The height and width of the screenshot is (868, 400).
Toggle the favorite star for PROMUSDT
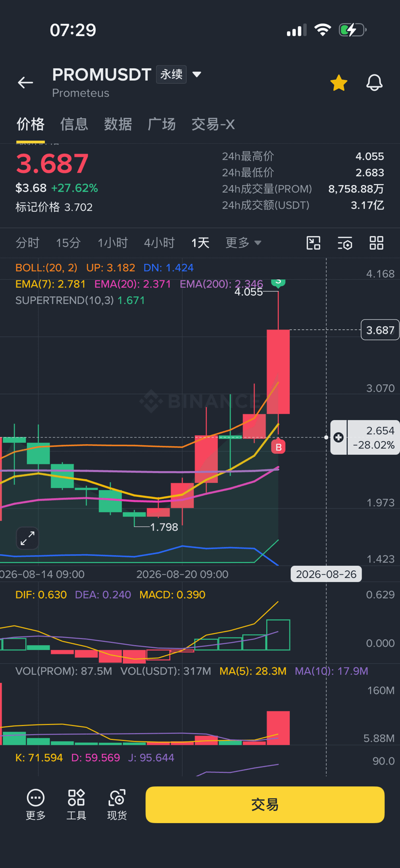339,83
